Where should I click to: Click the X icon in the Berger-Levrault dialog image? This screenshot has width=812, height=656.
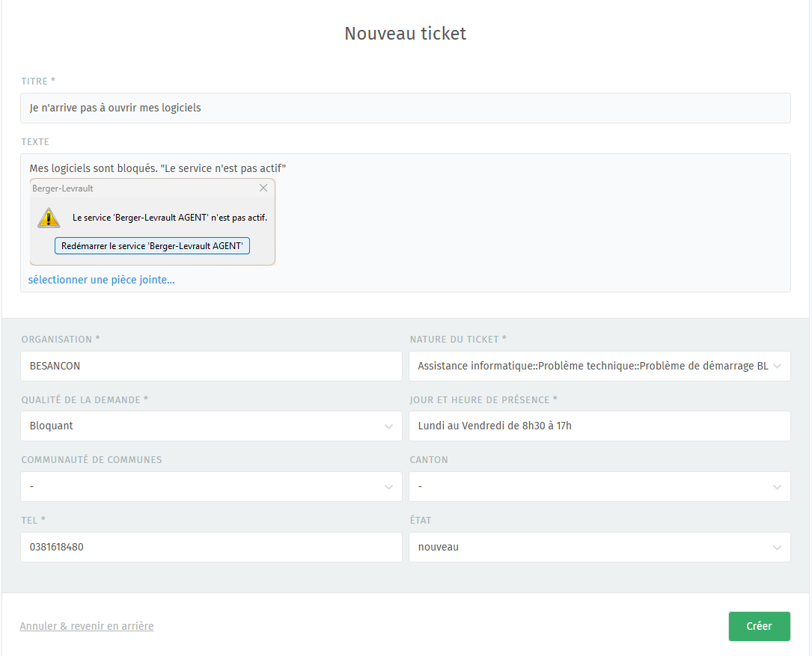(x=263, y=188)
